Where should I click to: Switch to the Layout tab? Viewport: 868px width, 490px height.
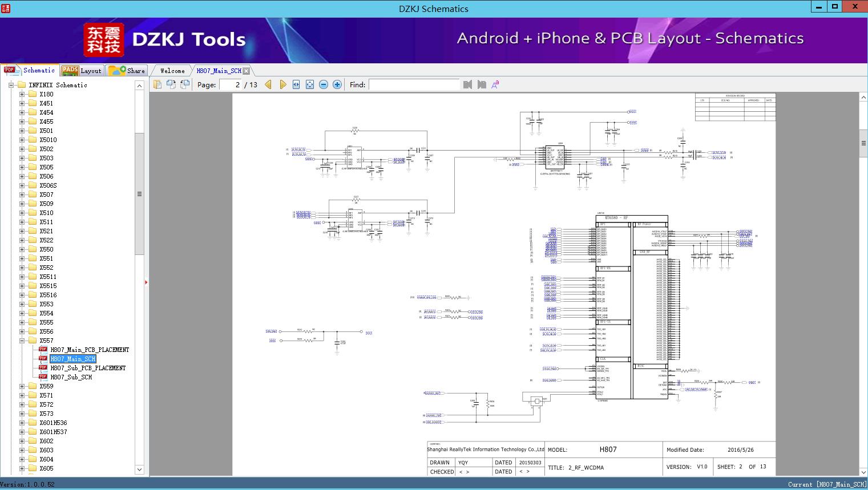tap(82, 71)
